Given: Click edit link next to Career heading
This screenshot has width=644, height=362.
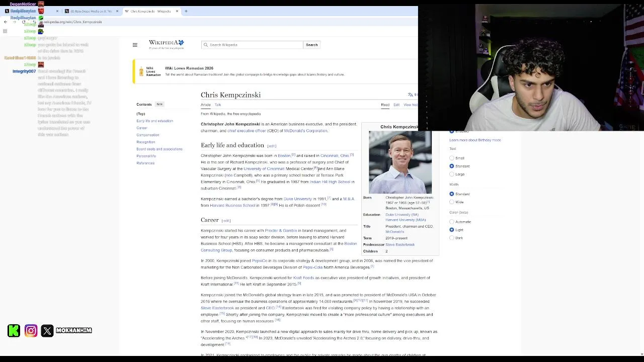Looking at the screenshot, I should coord(226,221).
